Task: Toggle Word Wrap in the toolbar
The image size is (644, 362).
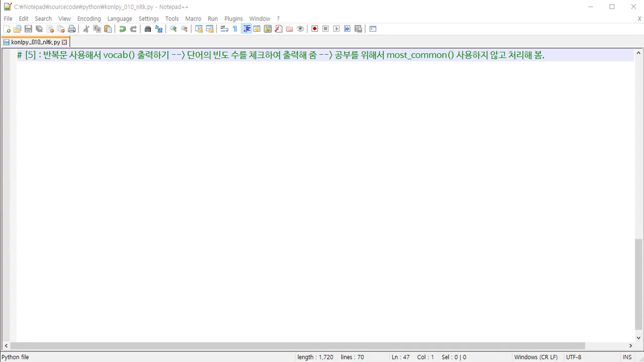Action: tap(224, 29)
